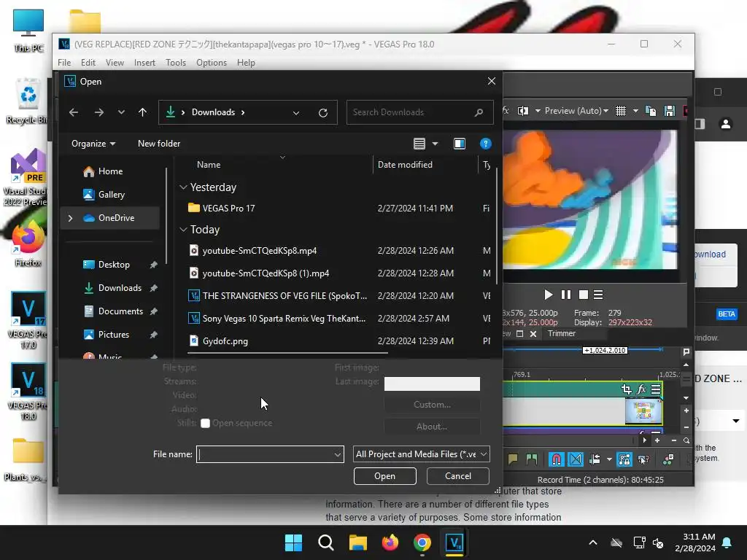The width and height of the screenshot is (747, 560).
Task: Switch to the Trimmer tab
Action: point(562,334)
